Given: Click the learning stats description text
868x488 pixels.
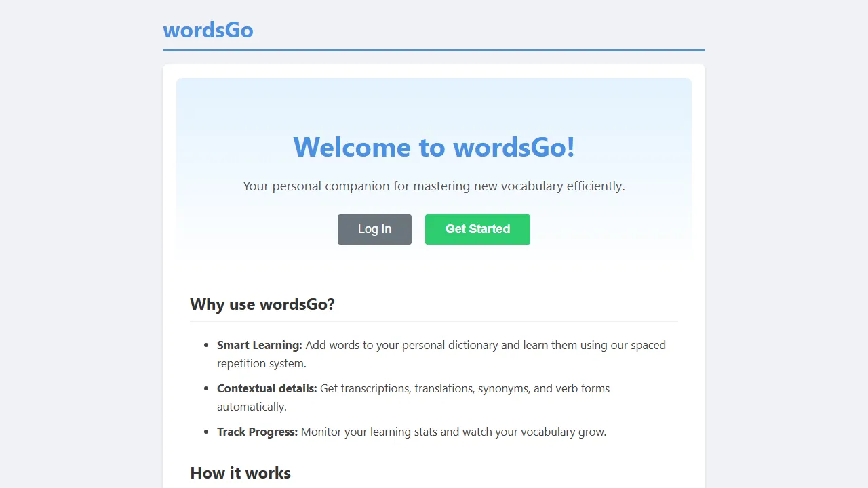Looking at the screenshot, I should (453, 432).
